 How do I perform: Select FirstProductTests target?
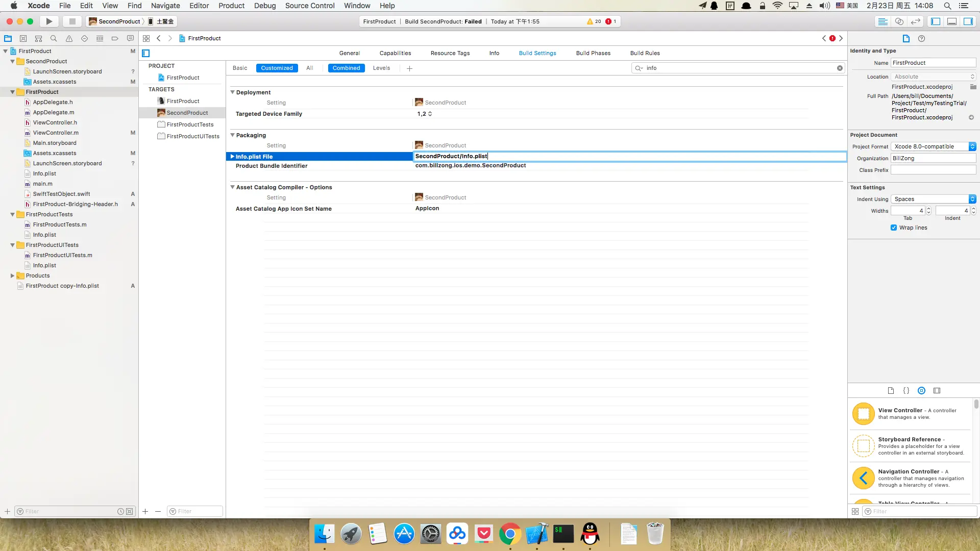pos(190,124)
